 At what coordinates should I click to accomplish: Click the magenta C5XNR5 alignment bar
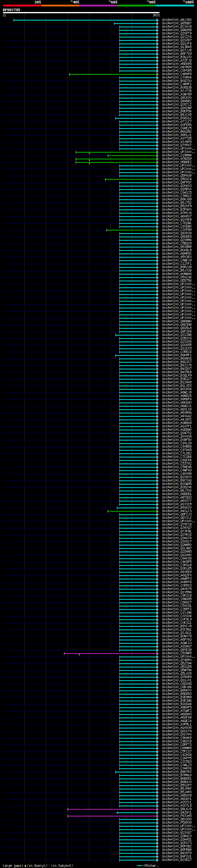[111, 653]
